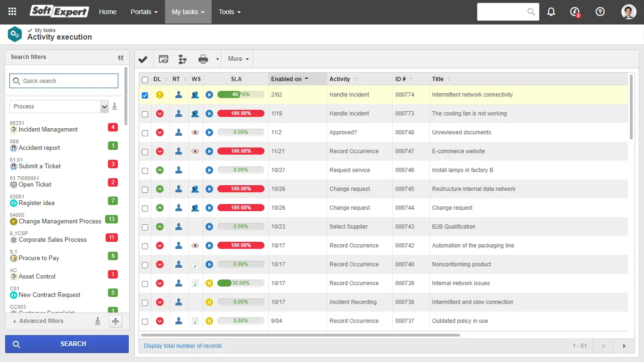Open the Process filter dropdown
The image size is (644, 362).
104,107
